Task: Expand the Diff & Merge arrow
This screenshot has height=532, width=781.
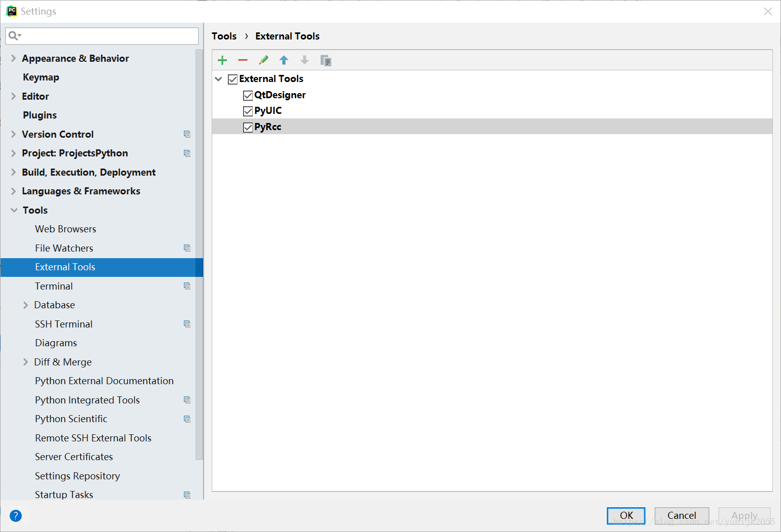Action: (25, 362)
